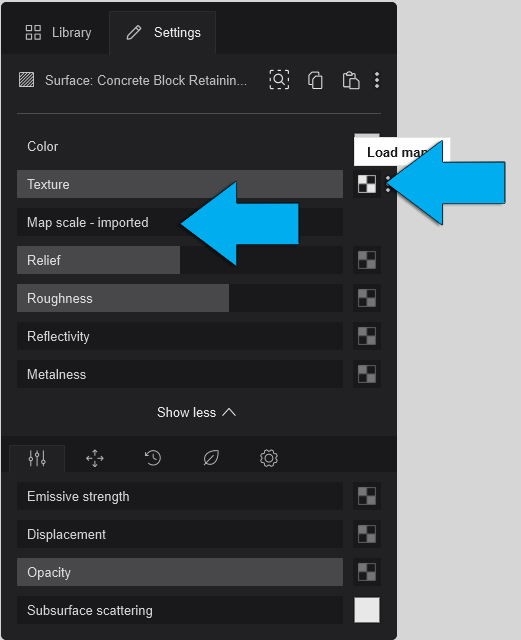Click the select-material magnifier icon in header
The image size is (521, 640).
(279, 80)
